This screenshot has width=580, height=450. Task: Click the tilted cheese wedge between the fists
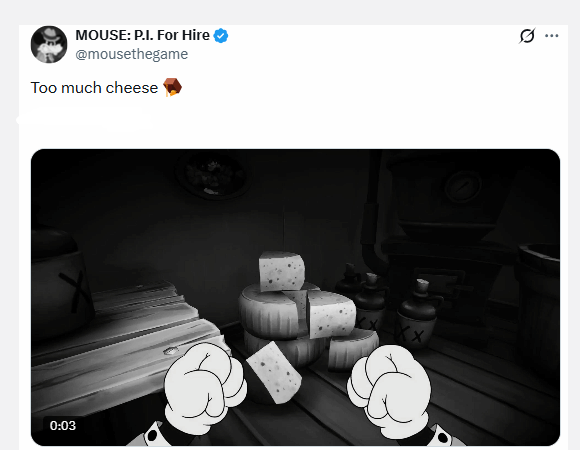coord(274,372)
